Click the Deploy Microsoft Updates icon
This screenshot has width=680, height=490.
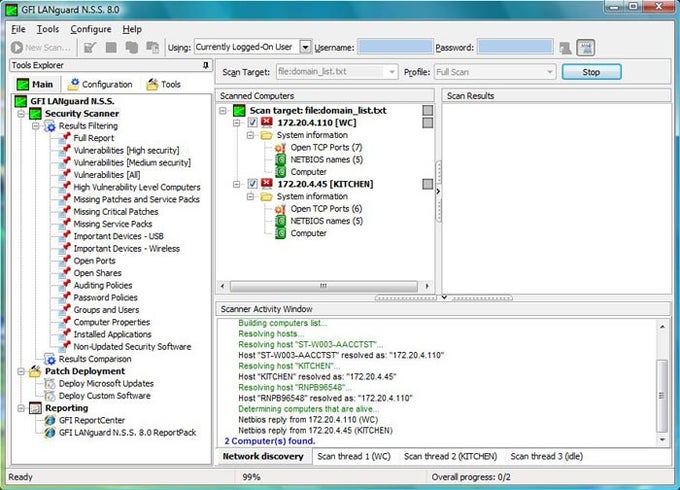tap(50, 384)
